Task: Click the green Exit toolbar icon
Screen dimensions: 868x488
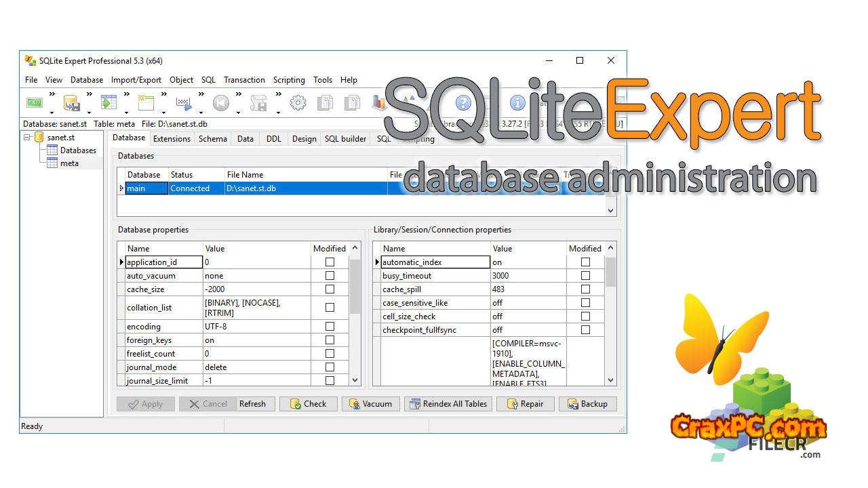Action: click(x=35, y=103)
